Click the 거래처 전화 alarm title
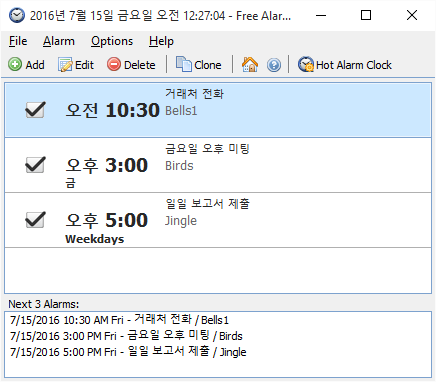Image resolution: width=436 pixels, height=382 pixels. 194,94
